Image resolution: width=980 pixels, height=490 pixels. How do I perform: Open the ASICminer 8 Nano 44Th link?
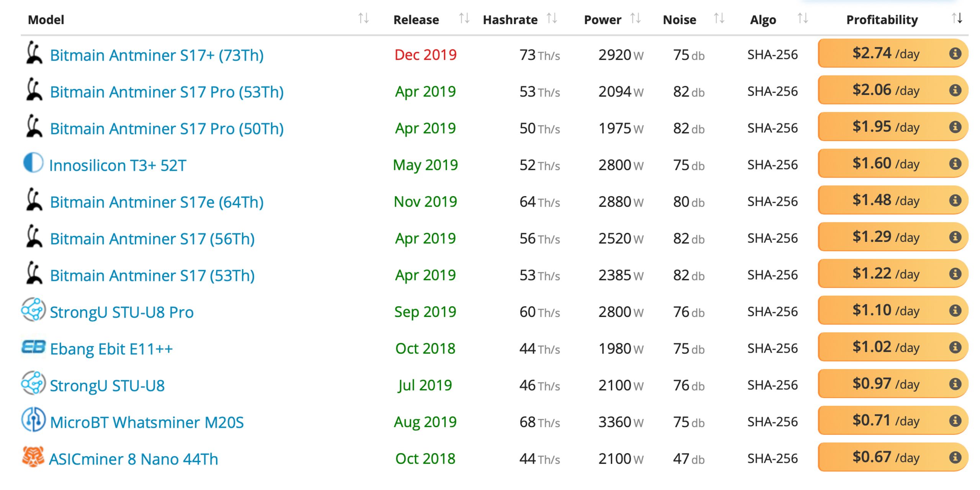pos(134,459)
